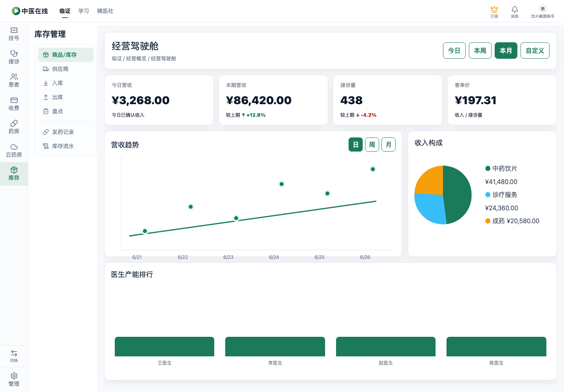The width and height of the screenshot is (564, 392).
Task: Choose 自定义 date range
Action: [x=535, y=51]
